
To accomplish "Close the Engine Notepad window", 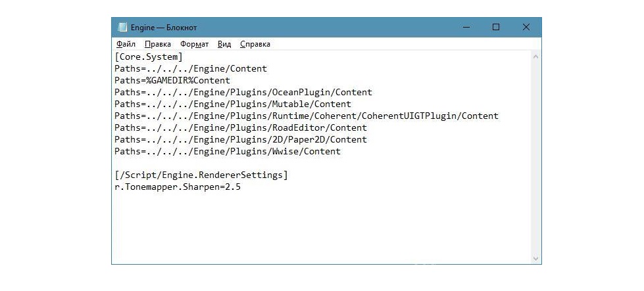I will [526, 28].
